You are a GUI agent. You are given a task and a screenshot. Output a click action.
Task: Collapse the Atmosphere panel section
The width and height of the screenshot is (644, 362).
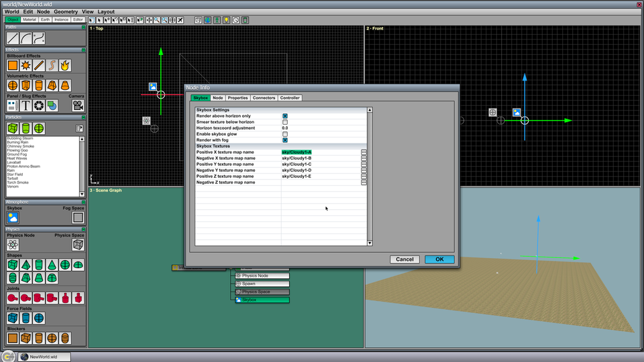(83, 202)
